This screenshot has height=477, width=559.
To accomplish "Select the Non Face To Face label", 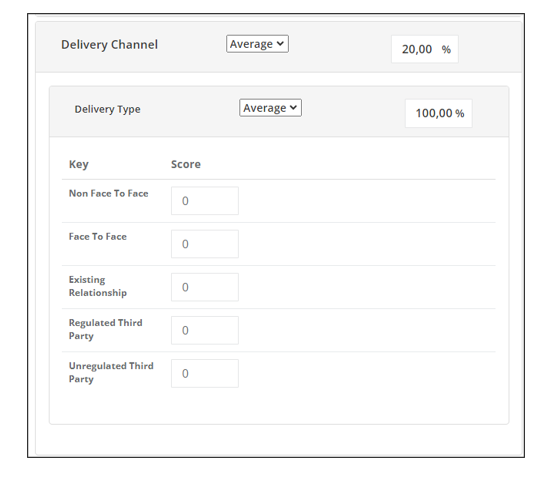I will coord(108,193).
